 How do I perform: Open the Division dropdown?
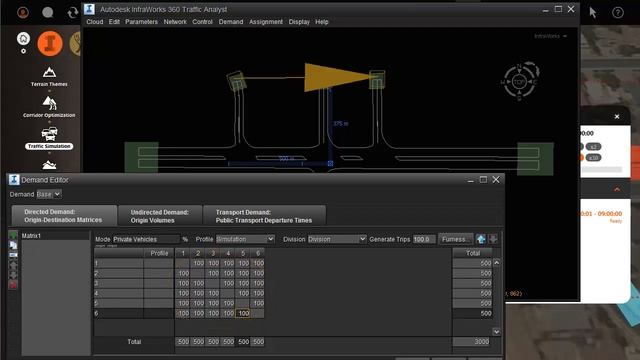[337, 239]
